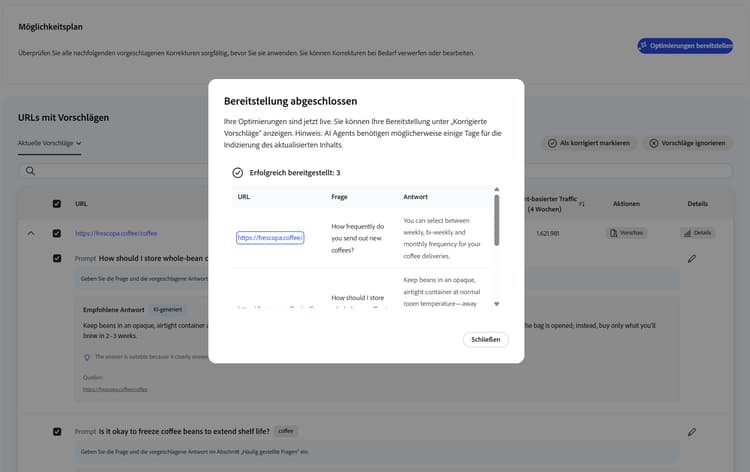
Task: Click the Details button in row
Action: click(x=697, y=233)
